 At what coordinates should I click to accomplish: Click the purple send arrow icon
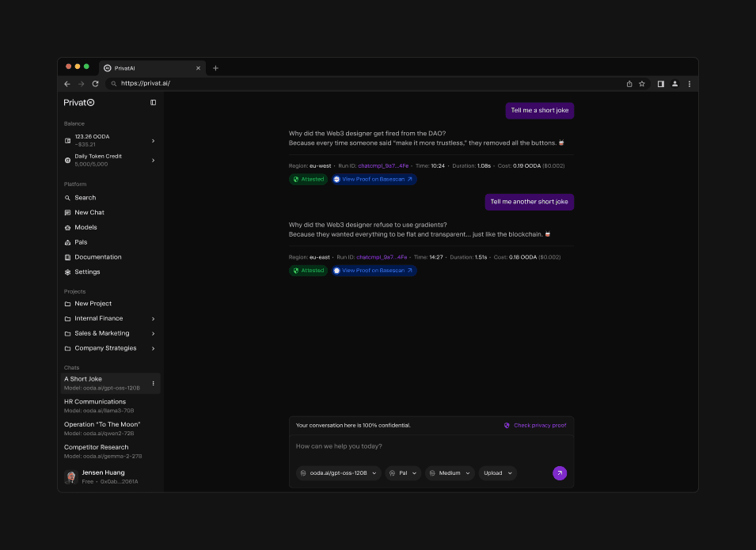(x=560, y=472)
